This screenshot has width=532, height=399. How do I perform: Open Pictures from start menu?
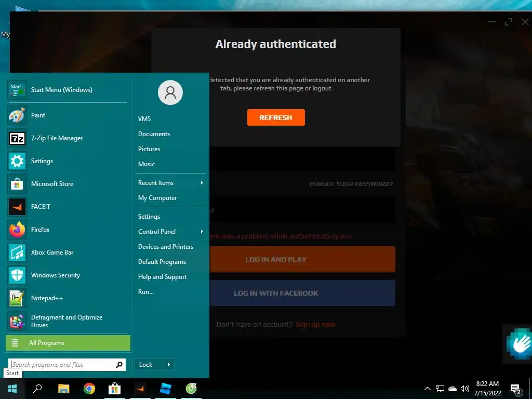tap(149, 149)
